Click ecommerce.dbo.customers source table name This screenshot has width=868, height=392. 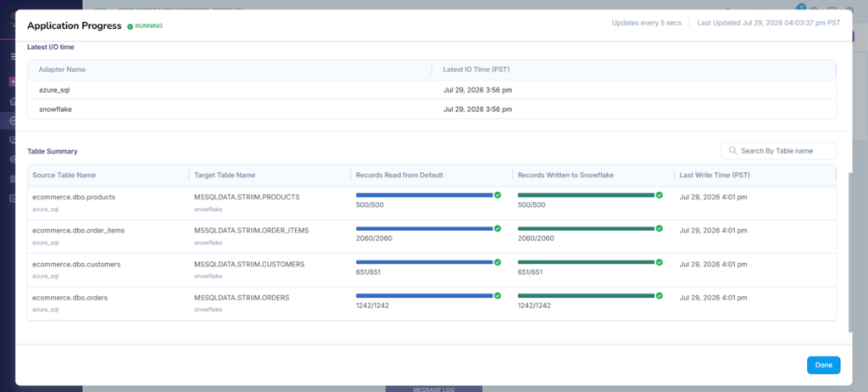point(76,264)
